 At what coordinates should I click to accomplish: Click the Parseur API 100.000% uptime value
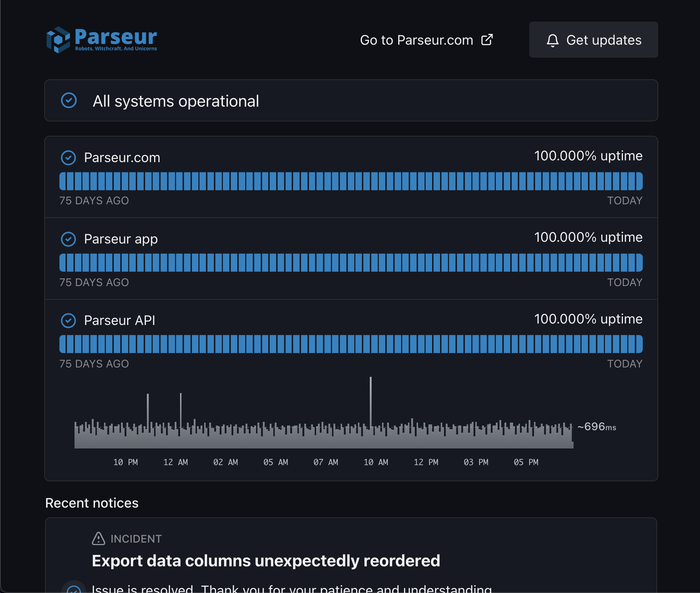pyautogui.click(x=588, y=319)
